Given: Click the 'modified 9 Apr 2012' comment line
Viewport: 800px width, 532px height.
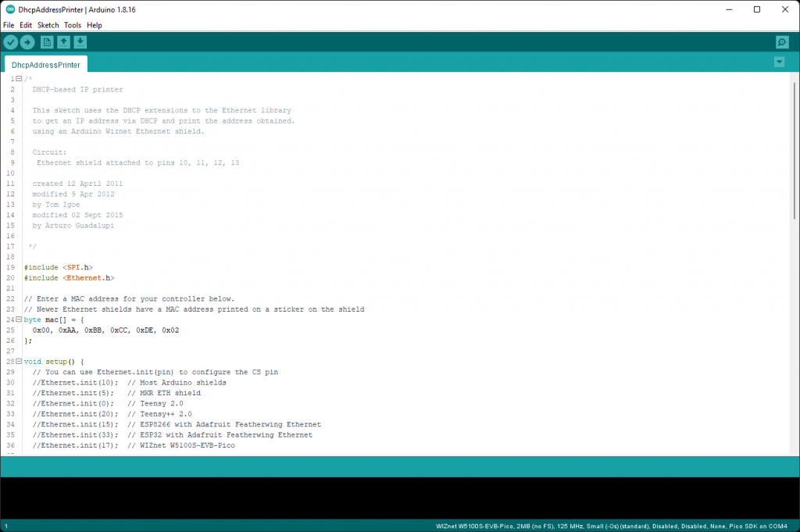Looking at the screenshot, I should [73, 194].
